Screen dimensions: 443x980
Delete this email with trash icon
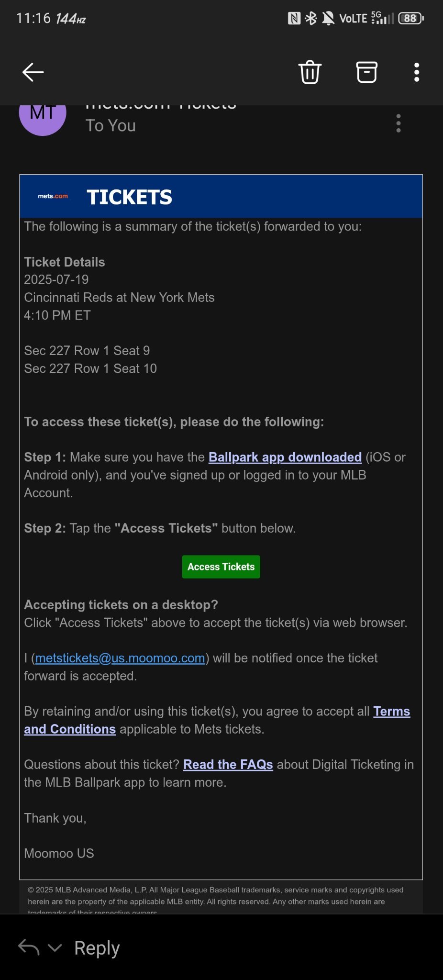pyautogui.click(x=310, y=72)
